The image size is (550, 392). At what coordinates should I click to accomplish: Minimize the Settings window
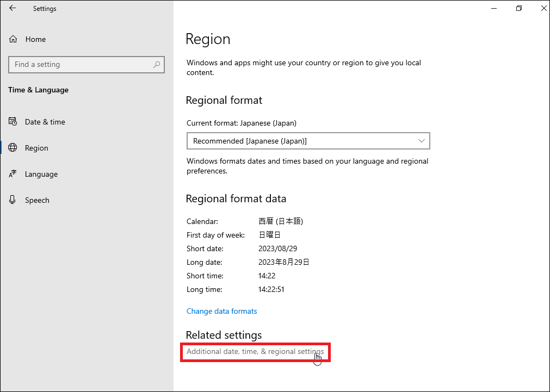[494, 8]
